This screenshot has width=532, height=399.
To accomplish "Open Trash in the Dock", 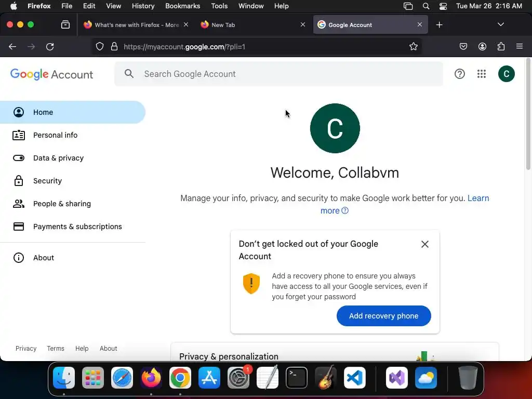I will click(x=468, y=378).
